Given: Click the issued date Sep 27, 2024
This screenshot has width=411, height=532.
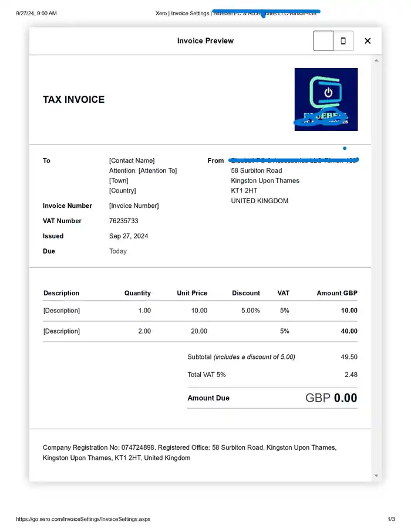Looking at the screenshot, I should (x=129, y=236).
